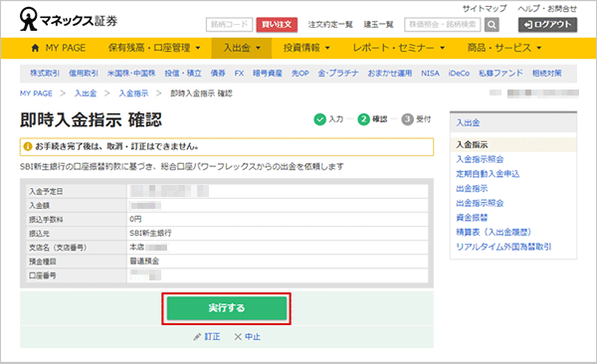This screenshot has width=597, height=364.
Task: Open the 注文約定一覧 link
Action: point(330,25)
